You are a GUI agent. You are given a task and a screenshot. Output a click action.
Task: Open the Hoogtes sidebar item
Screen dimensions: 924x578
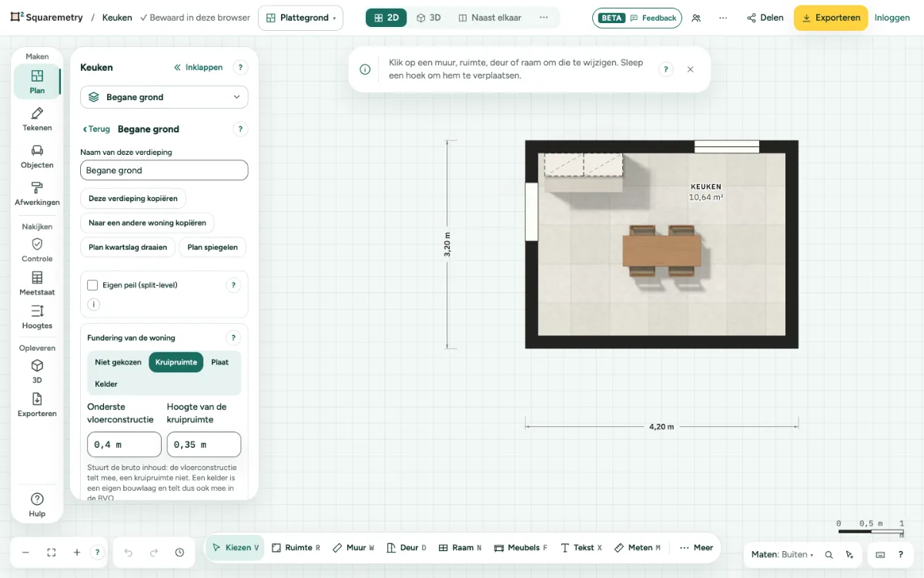(37, 317)
